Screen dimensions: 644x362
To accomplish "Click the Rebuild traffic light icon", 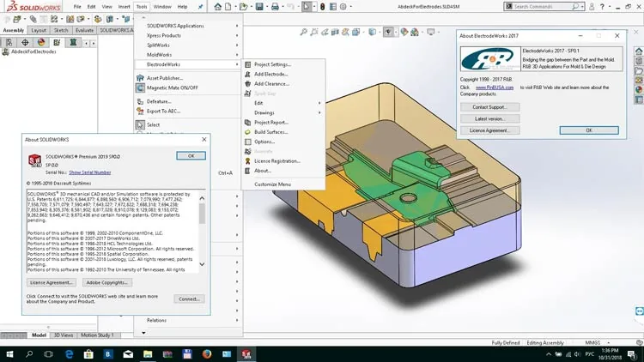I will pos(322,7).
